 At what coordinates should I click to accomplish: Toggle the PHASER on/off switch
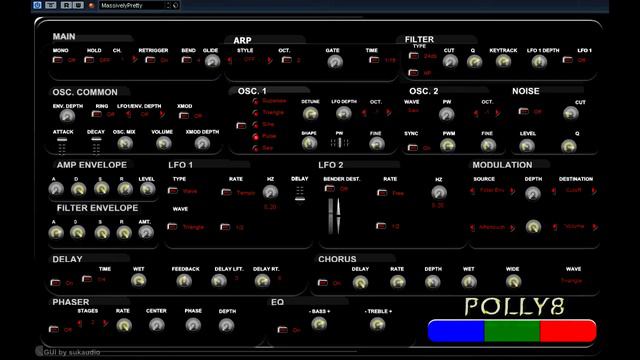pyautogui.click(x=53, y=329)
